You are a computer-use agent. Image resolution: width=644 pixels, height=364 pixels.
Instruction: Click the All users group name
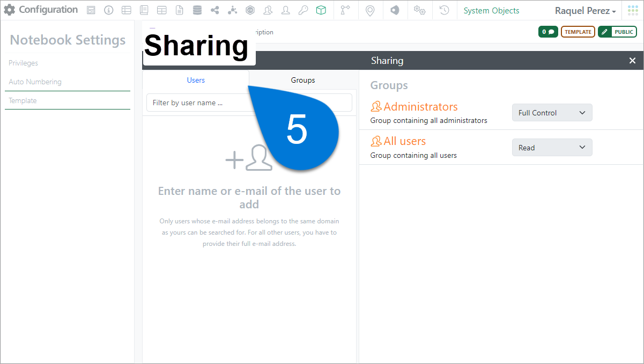point(404,141)
